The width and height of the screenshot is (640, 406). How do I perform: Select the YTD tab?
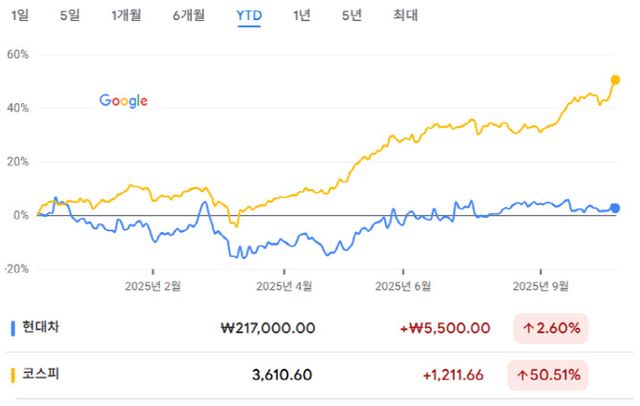pyautogui.click(x=249, y=15)
